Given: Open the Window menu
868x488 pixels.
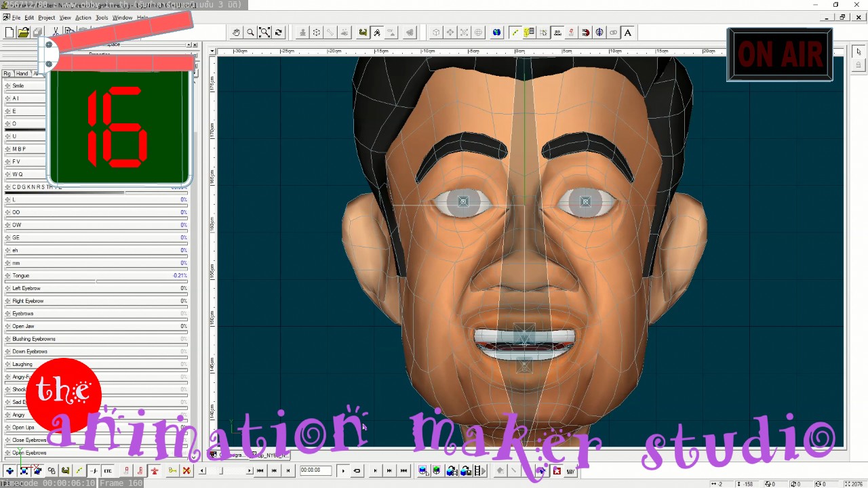Looking at the screenshot, I should pos(122,18).
